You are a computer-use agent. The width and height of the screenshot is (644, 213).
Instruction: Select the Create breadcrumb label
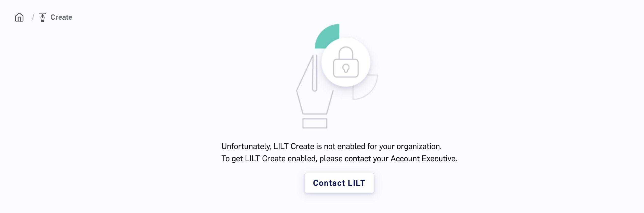pyautogui.click(x=61, y=17)
